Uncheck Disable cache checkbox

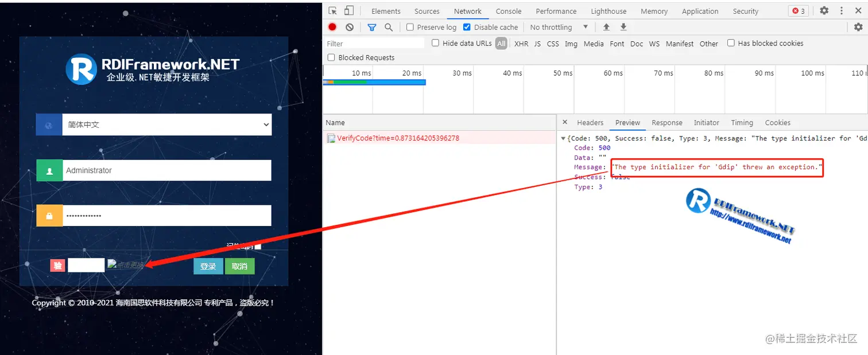pos(467,27)
